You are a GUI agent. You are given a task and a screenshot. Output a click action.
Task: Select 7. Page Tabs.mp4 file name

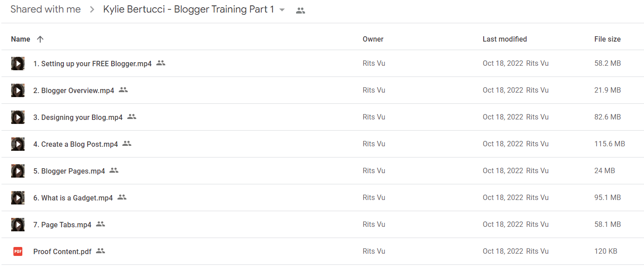pyautogui.click(x=63, y=225)
